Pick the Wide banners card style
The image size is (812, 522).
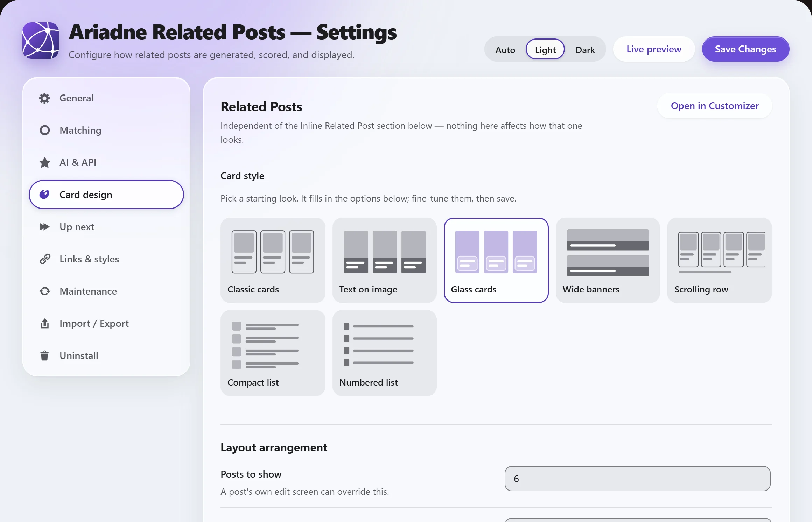point(608,260)
